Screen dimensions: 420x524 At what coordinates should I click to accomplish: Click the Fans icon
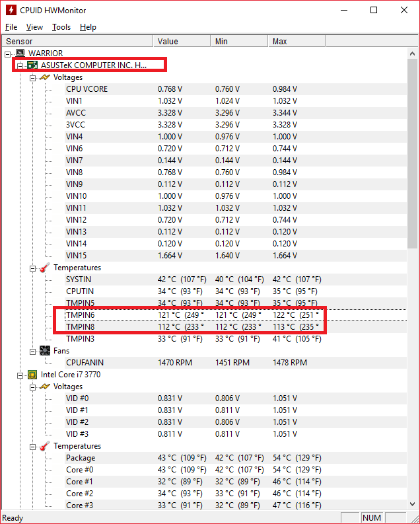[x=45, y=351]
